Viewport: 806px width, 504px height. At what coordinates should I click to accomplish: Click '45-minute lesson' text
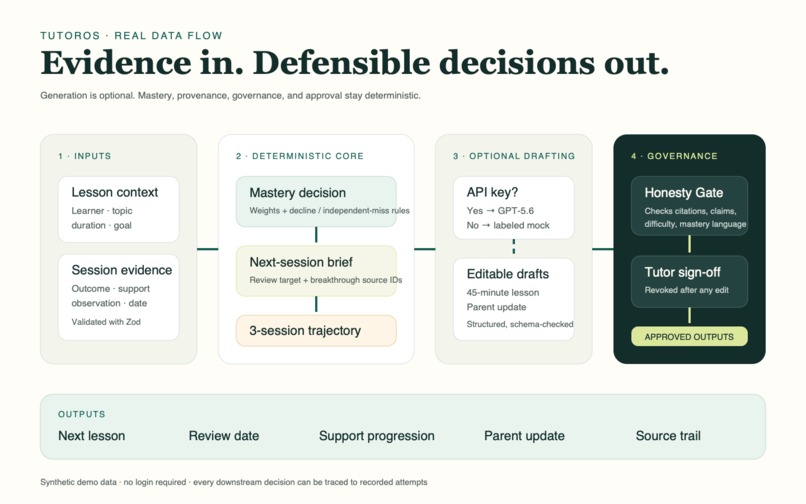(x=503, y=293)
